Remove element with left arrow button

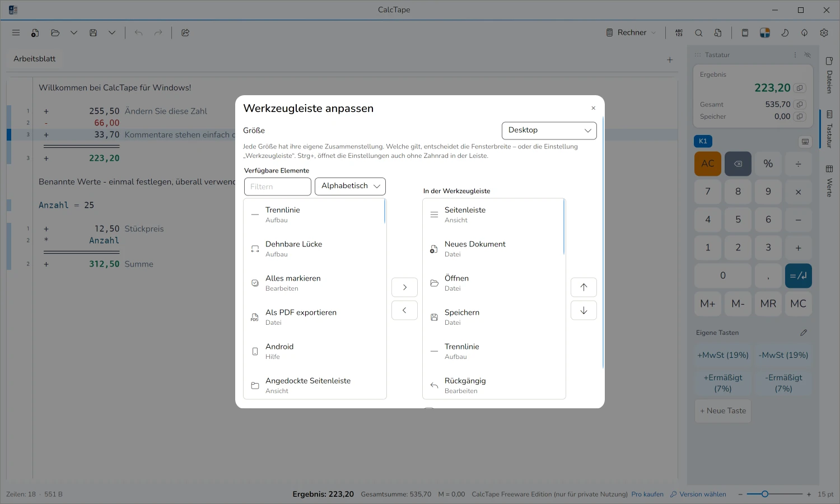(x=404, y=310)
